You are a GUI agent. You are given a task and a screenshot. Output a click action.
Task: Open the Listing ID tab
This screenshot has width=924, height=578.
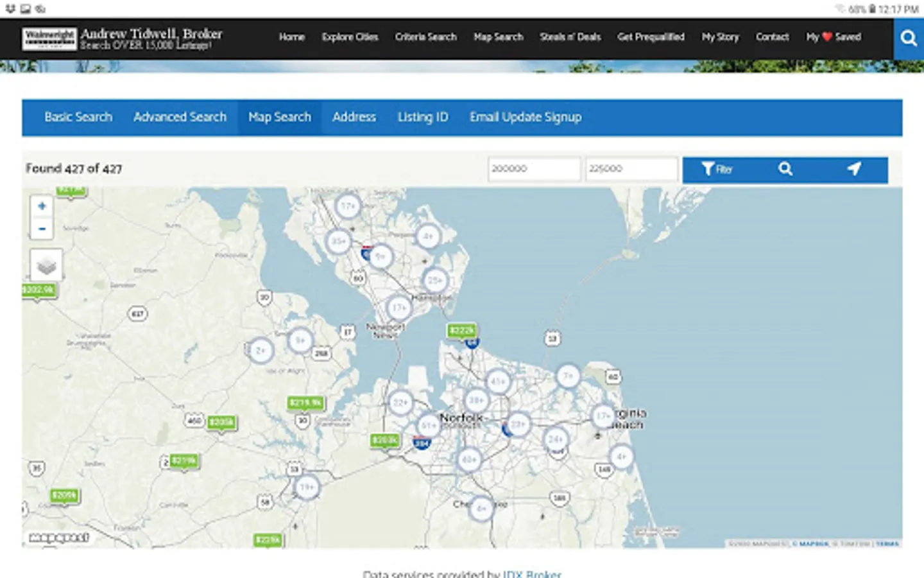click(x=422, y=118)
